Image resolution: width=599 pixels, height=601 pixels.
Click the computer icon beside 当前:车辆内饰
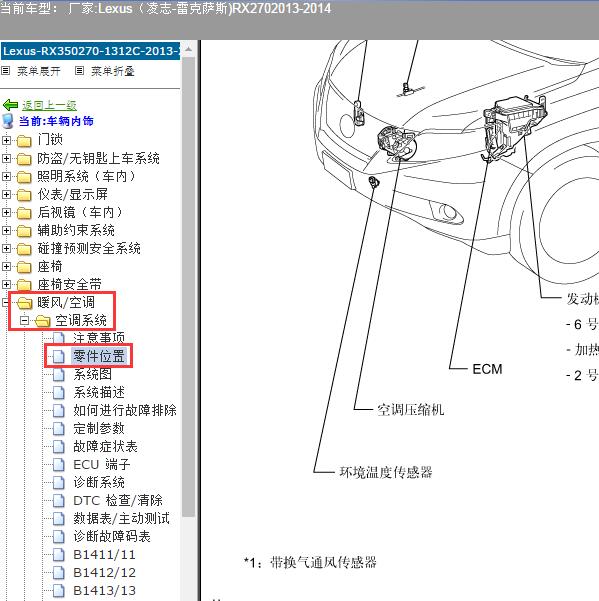click(x=7, y=121)
